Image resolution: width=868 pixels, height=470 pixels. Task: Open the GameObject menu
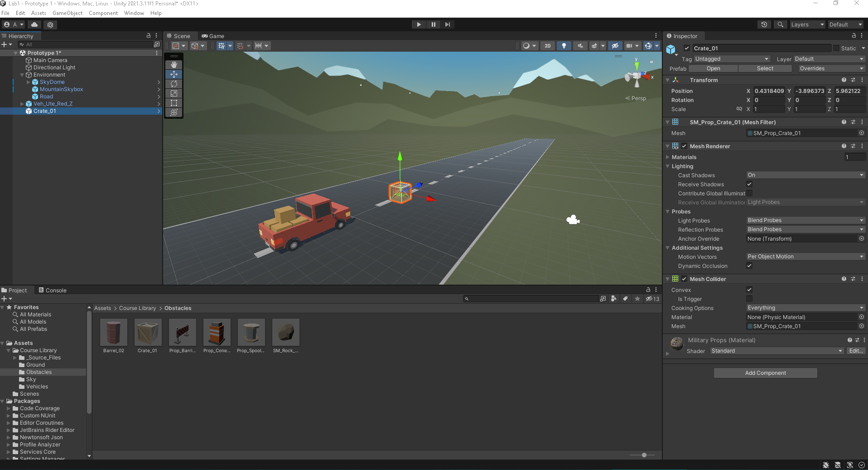68,13
